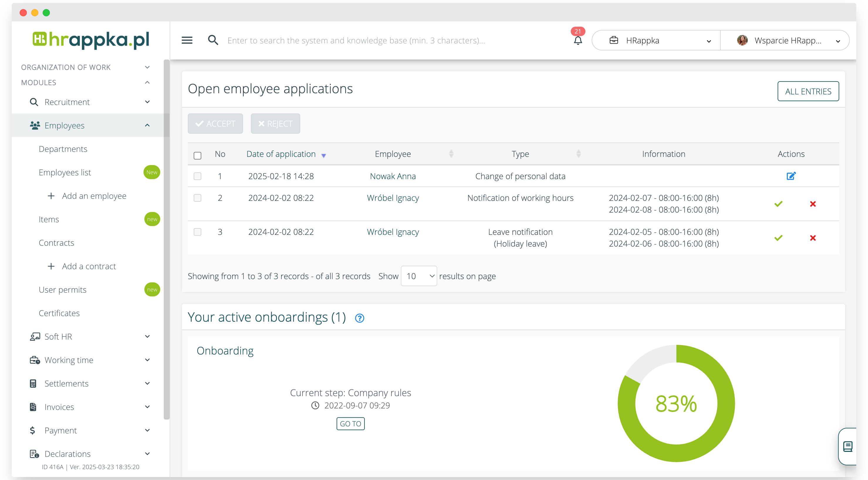The height and width of the screenshot is (480, 868).
Task: Click the ALL ENTRIES button
Action: tap(808, 91)
